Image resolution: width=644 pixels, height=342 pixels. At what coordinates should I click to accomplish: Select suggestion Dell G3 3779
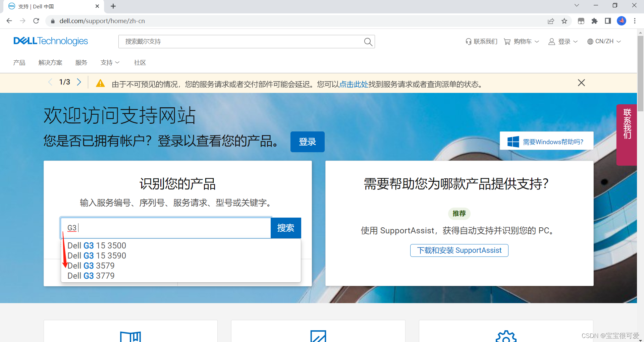click(x=91, y=276)
